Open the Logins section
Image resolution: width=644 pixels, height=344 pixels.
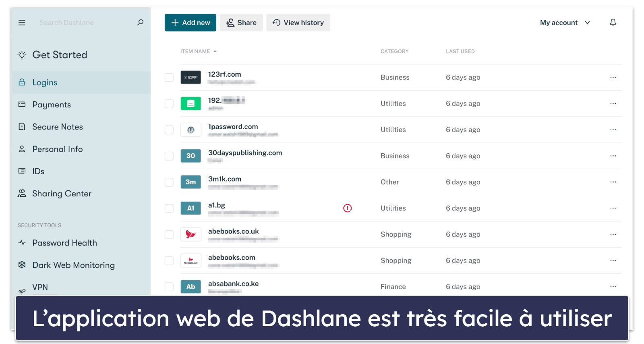pos(81,82)
